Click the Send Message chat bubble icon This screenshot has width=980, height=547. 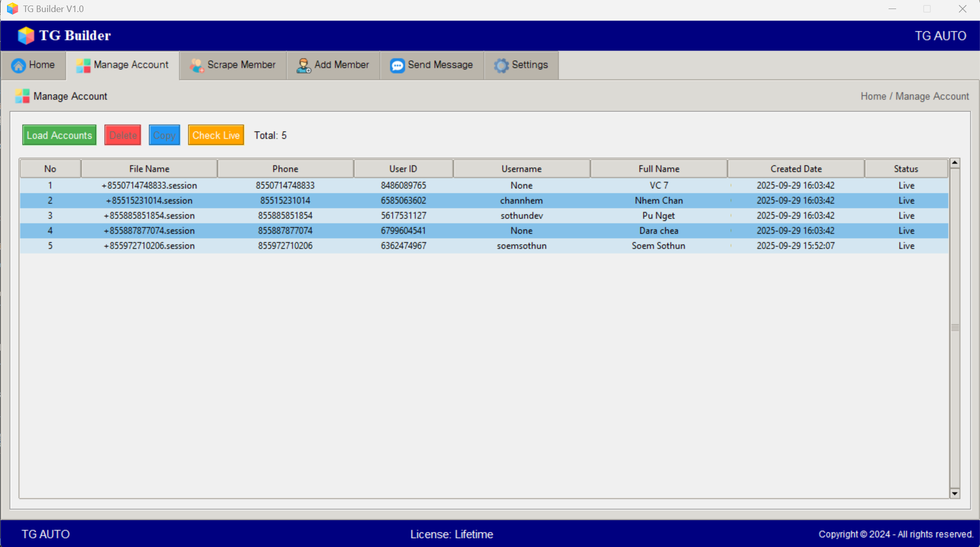point(397,65)
